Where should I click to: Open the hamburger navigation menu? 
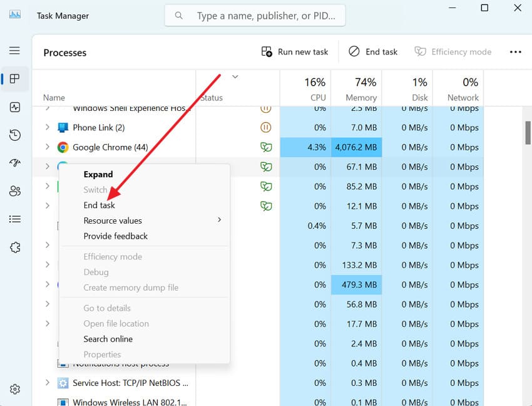(14, 51)
